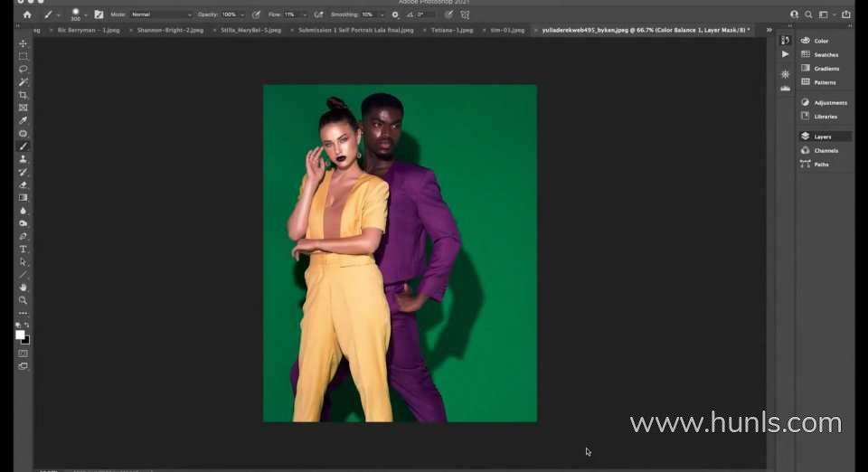This screenshot has height=472, width=868.
Task: Select the Pen tool
Action: 23,236
